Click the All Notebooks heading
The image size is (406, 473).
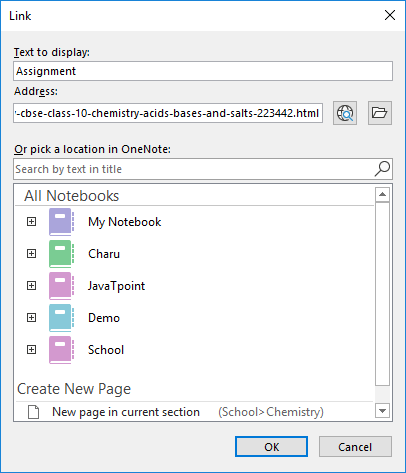click(71, 196)
